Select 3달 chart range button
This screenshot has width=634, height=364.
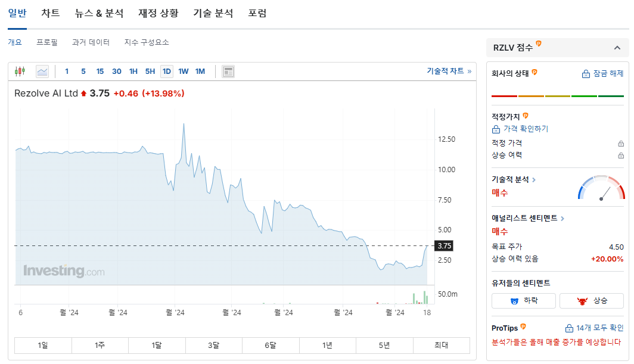213,346
